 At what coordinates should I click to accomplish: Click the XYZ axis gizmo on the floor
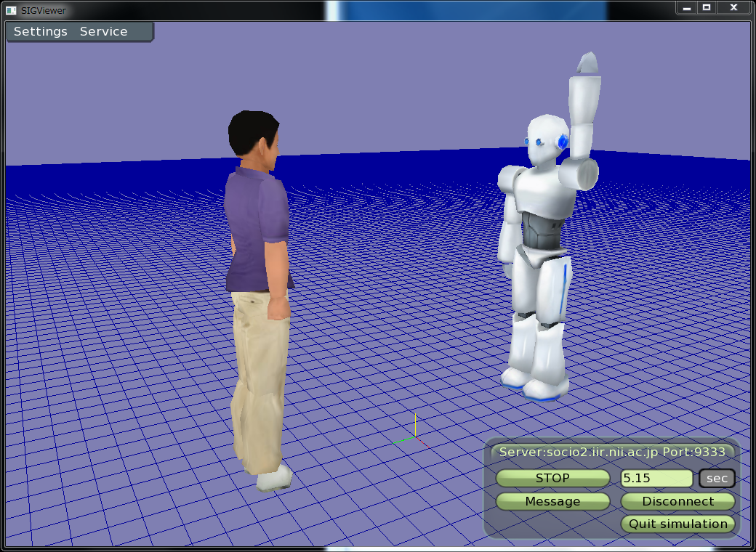coord(414,437)
